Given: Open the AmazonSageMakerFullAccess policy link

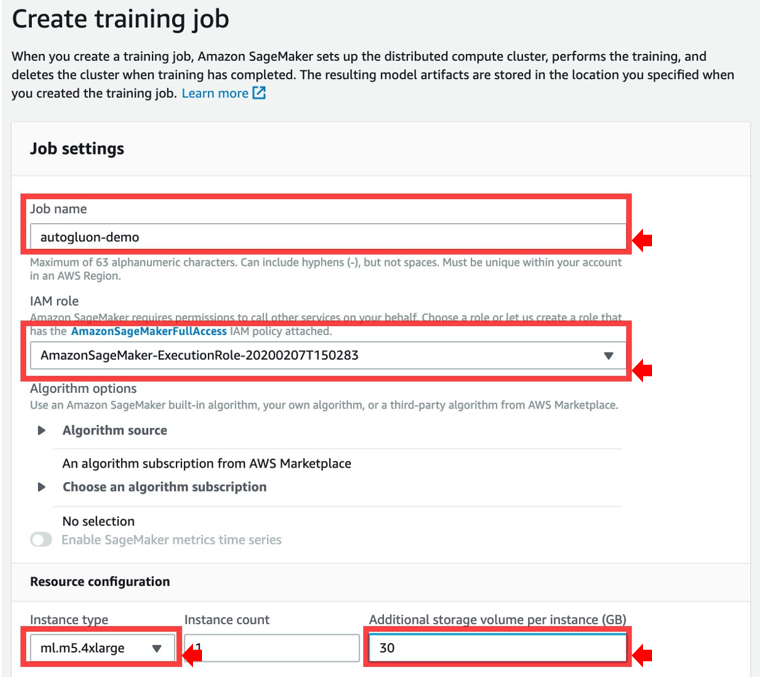Looking at the screenshot, I should 149,331.
